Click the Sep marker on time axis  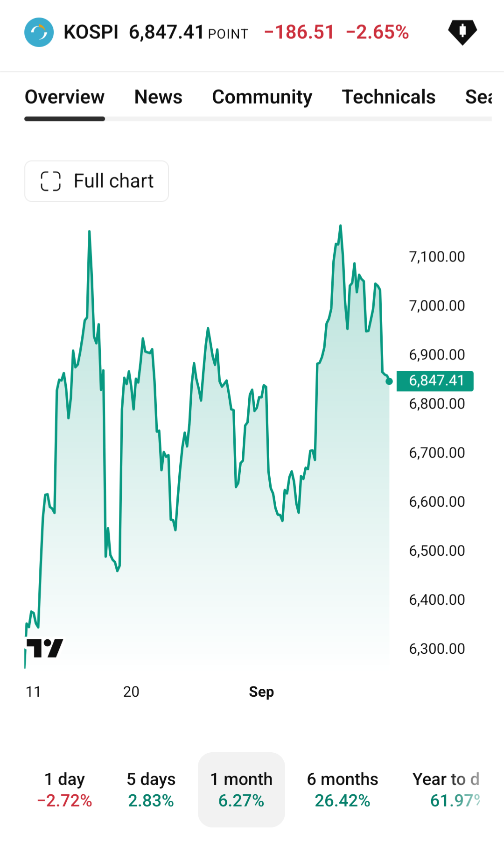coord(261,692)
